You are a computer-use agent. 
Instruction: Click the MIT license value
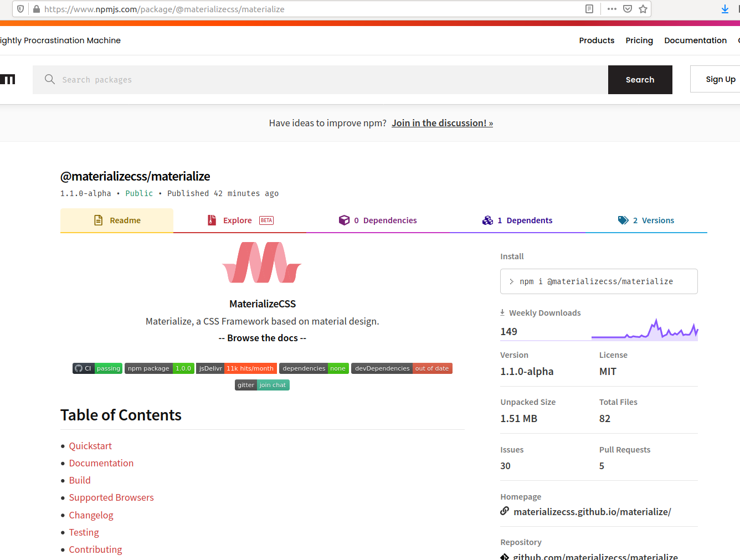pos(608,372)
